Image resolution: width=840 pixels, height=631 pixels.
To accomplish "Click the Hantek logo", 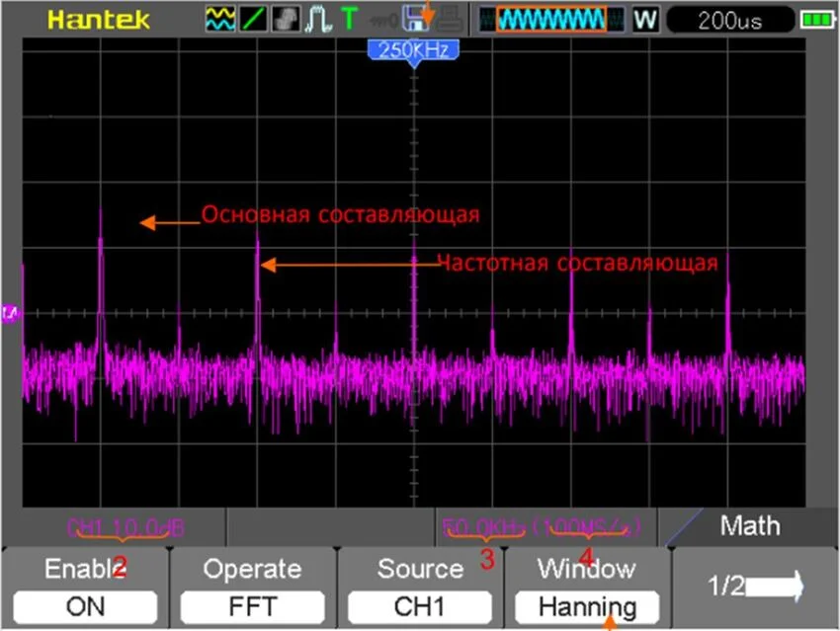I will 97,19.
